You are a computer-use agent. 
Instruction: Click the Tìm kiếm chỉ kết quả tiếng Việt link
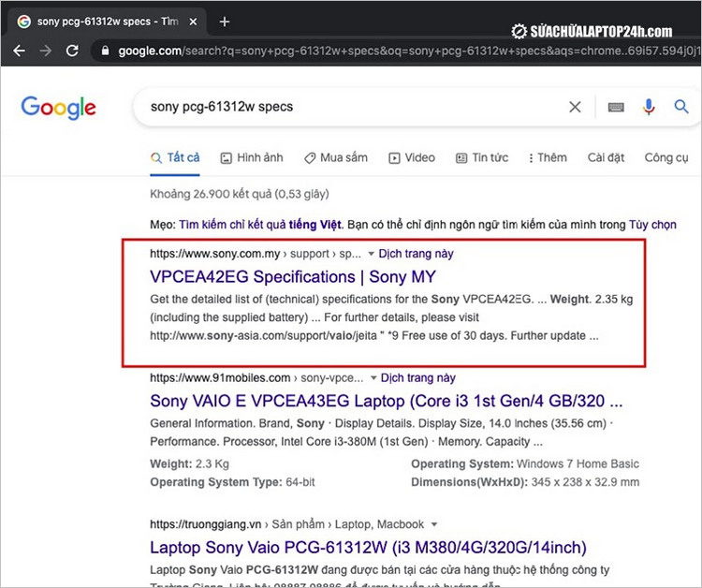click(260, 225)
